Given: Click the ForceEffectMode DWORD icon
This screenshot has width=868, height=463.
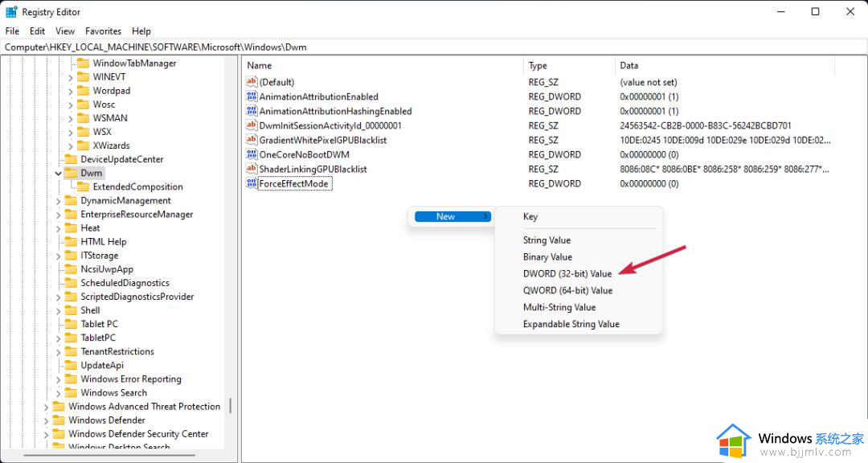Looking at the screenshot, I should point(252,183).
